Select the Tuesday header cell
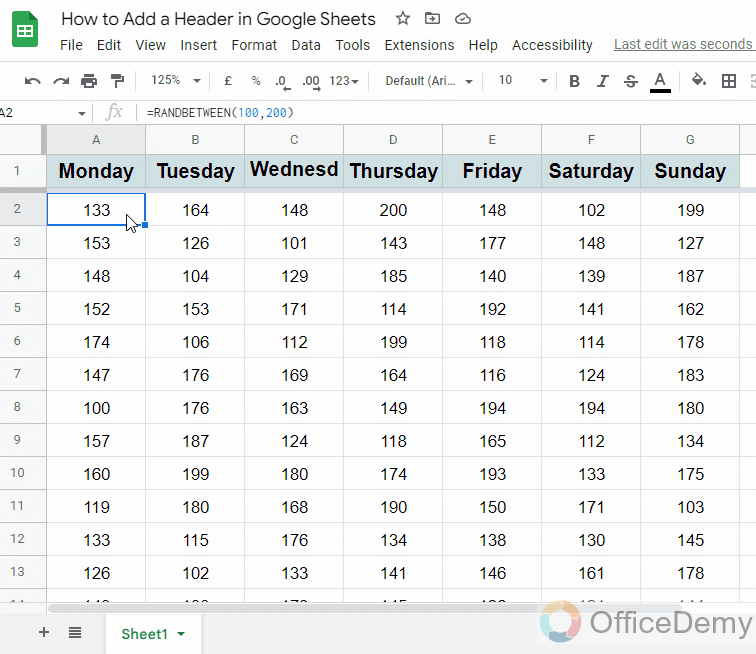756x654 pixels. pyautogui.click(x=195, y=171)
